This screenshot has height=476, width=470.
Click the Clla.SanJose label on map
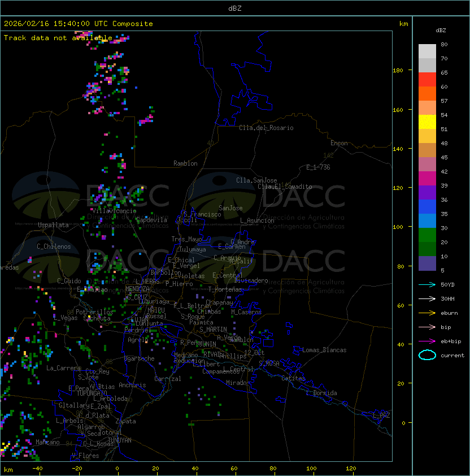[256, 180]
